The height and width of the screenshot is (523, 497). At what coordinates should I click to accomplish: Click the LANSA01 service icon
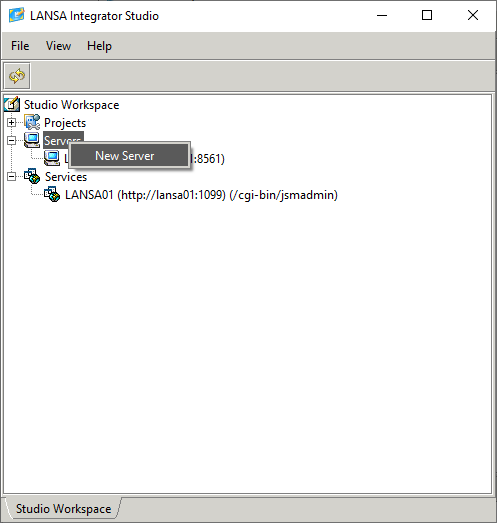[52, 194]
